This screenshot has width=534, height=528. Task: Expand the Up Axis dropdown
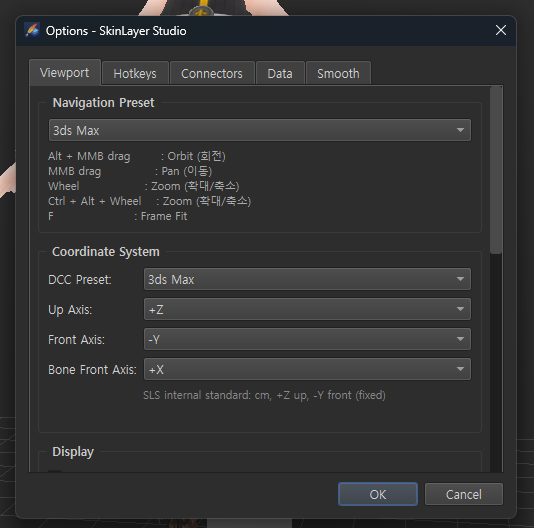pyautogui.click(x=307, y=309)
